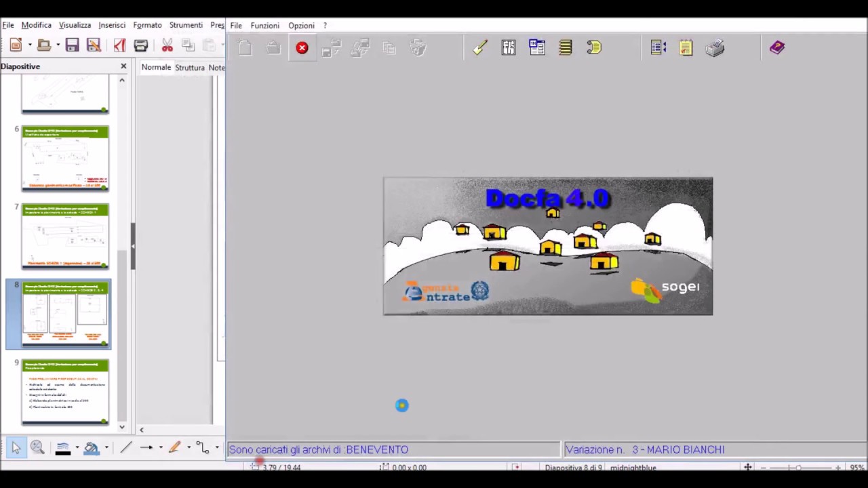Open the presentation folder icon
Viewport: 868px width, 488px height.
44,45
